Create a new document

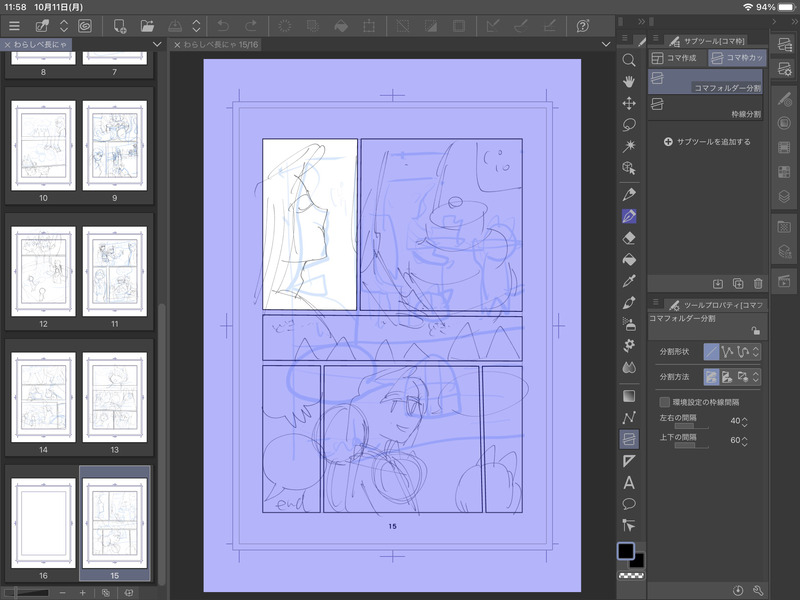(120, 26)
